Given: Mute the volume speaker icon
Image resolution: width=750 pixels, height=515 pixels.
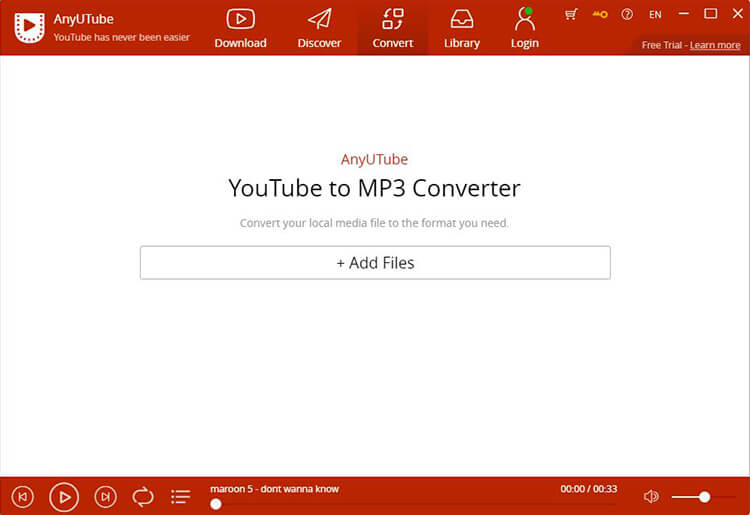Looking at the screenshot, I should point(651,496).
